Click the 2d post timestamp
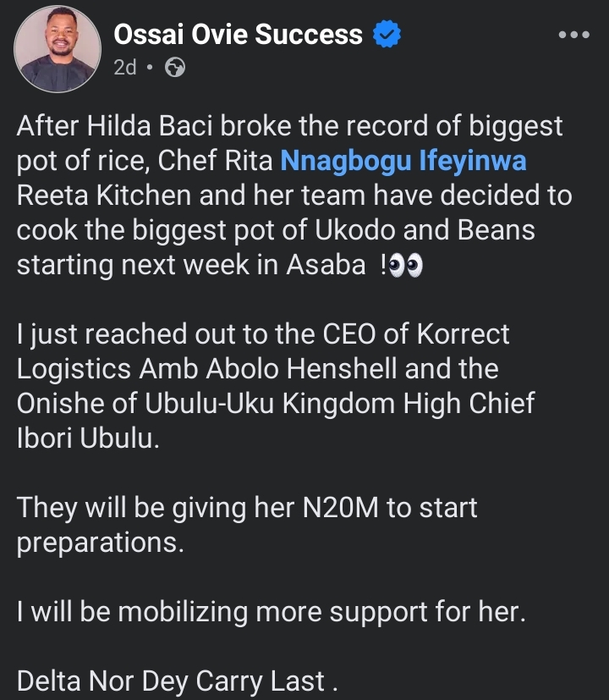Viewport: 609px width, 700px height. (124, 68)
